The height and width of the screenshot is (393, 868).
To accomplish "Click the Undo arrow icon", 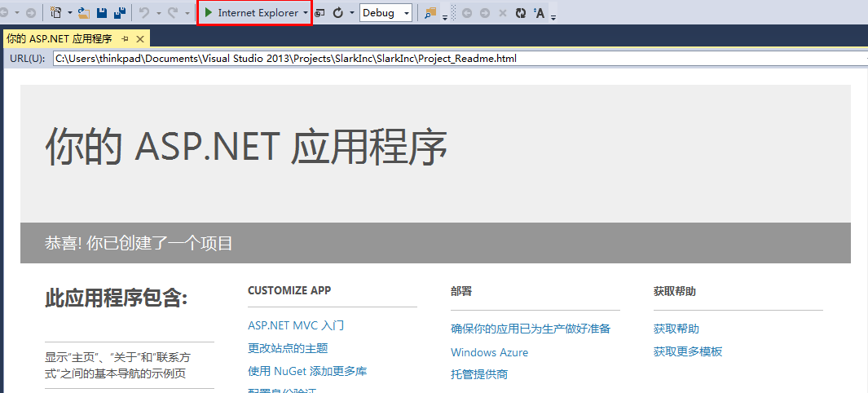I will (x=144, y=13).
